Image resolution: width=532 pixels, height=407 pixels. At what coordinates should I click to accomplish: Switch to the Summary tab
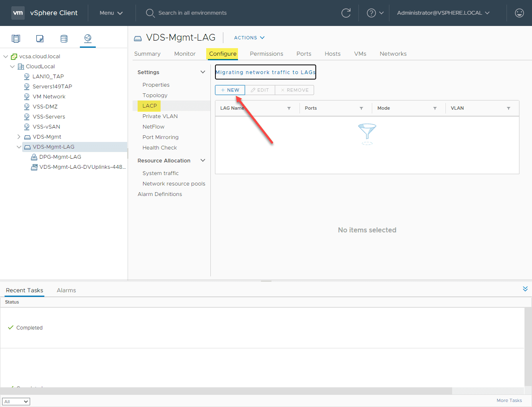(147, 54)
